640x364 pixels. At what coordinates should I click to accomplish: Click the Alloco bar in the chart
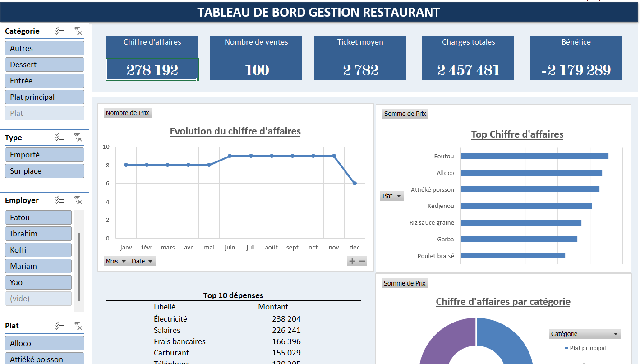[531, 173]
